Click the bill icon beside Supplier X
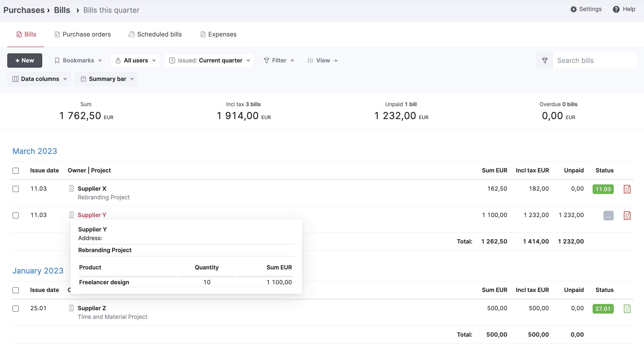This screenshot has height=352, width=644. tap(72, 188)
